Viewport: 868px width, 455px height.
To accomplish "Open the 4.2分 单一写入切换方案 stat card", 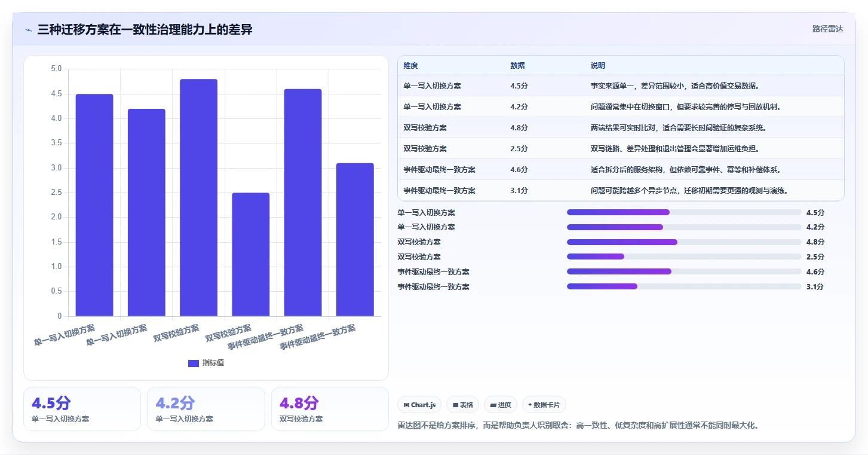I will click(206, 409).
